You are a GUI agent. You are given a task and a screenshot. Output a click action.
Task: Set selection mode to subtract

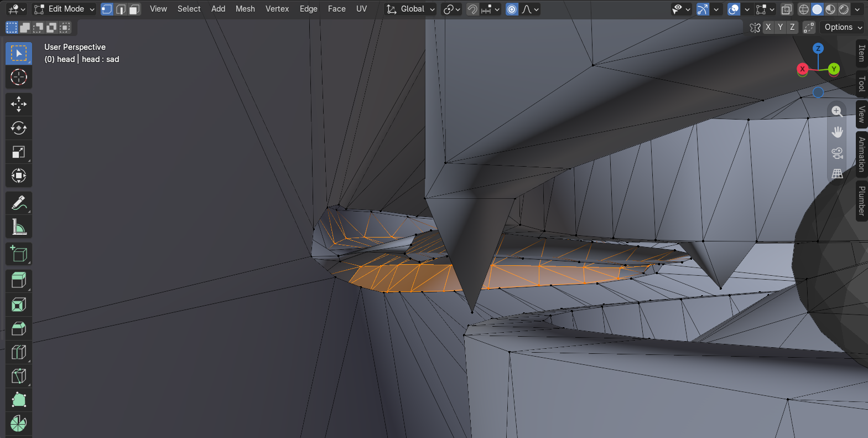38,27
